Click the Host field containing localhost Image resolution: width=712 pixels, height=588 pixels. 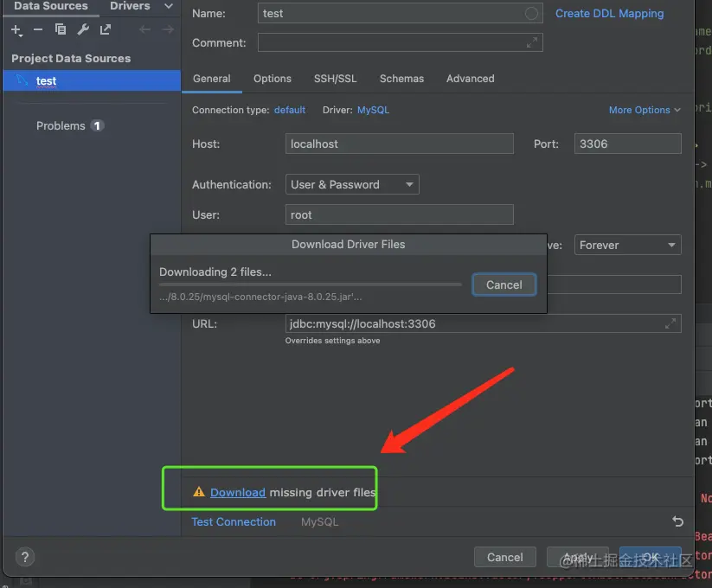point(399,144)
